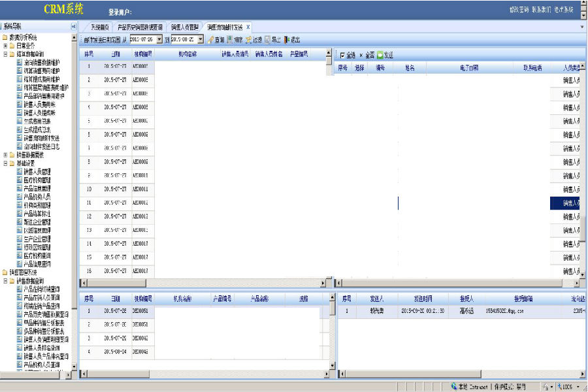Screen dimensions: 588x392
Task: Switch to the 销售人员管理 tab
Action: [185, 27]
